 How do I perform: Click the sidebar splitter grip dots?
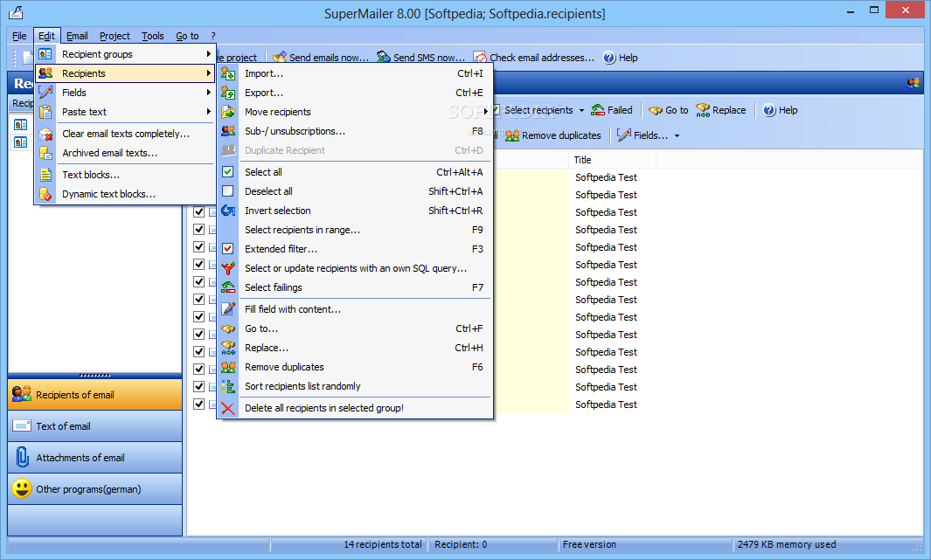[x=95, y=375]
